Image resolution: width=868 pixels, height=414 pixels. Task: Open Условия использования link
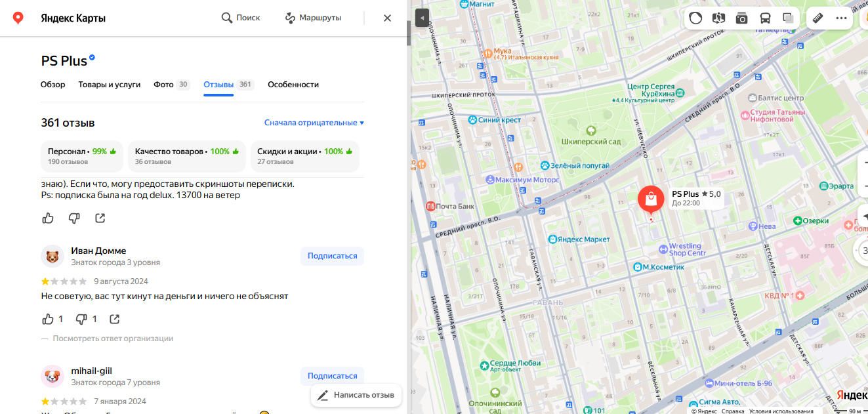pos(781,411)
